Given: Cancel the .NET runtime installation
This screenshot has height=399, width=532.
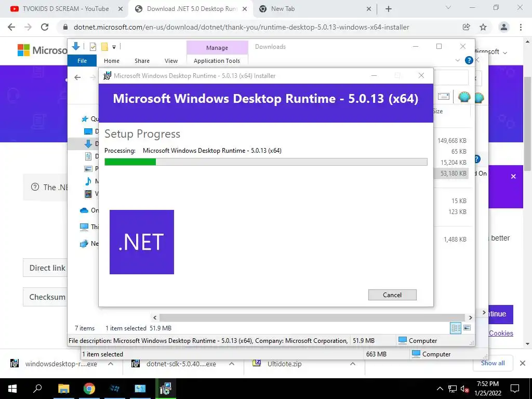Looking at the screenshot, I should click(x=392, y=295).
